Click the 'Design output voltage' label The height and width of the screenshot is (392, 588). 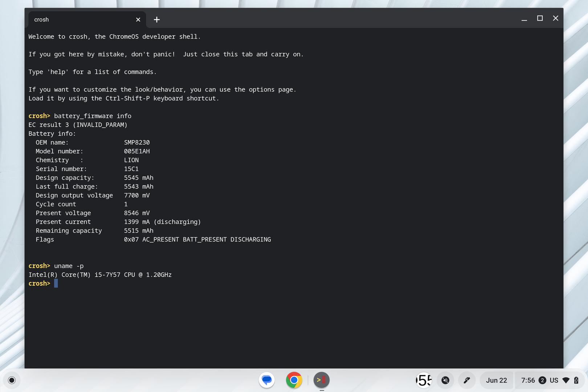tap(74, 195)
